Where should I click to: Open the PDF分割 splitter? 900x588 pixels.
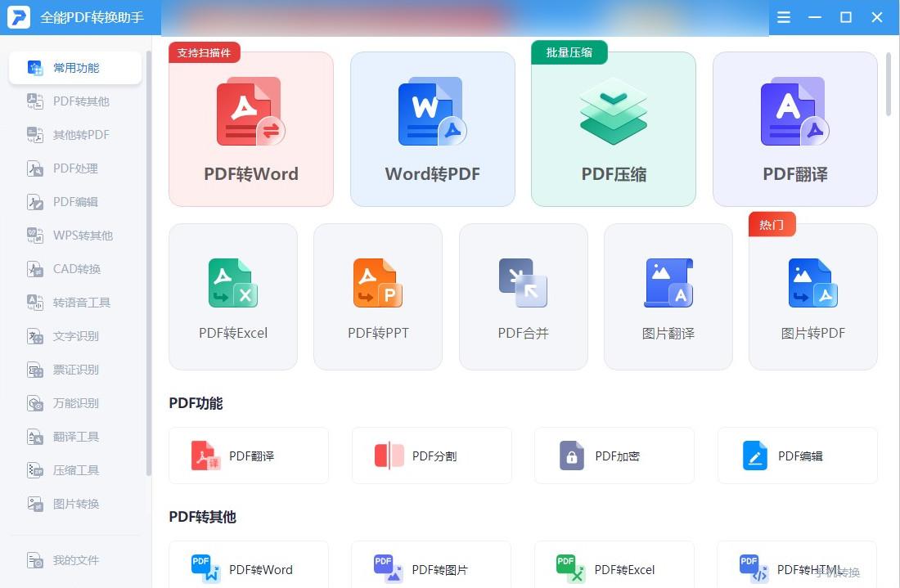coord(431,456)
